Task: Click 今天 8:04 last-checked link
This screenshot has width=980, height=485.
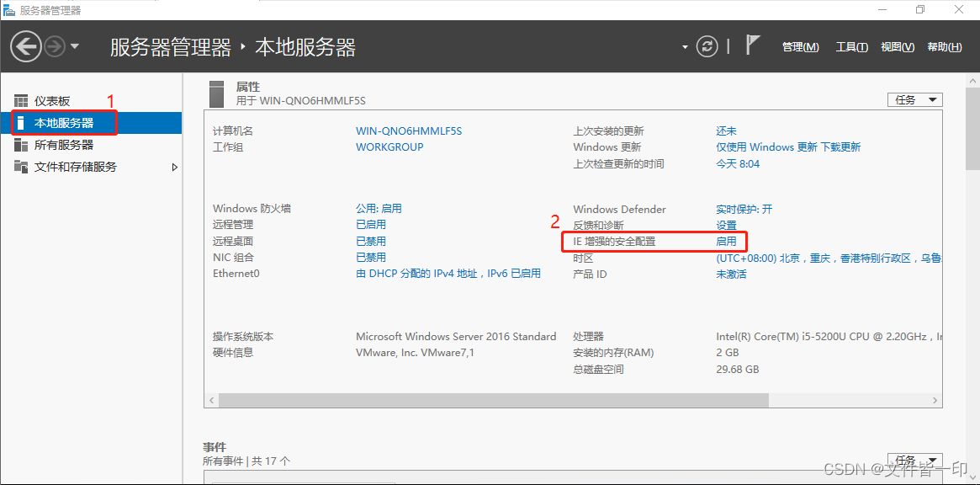Action: point(738,164)
